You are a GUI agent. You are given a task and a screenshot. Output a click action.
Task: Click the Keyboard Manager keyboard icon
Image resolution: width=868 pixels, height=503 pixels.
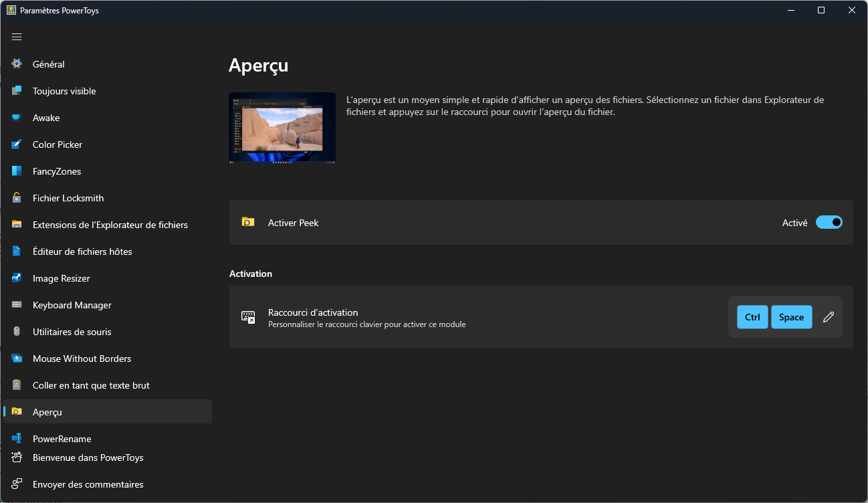[x=17, y=305]
